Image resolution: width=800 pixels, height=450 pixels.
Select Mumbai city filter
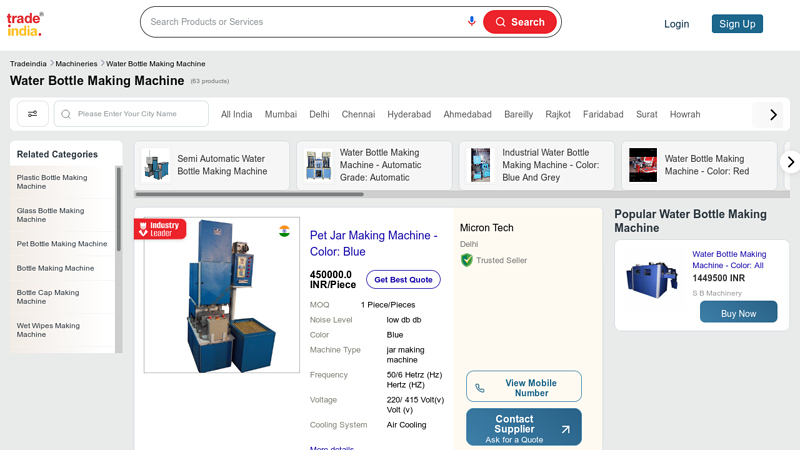[x=281, y=114]
